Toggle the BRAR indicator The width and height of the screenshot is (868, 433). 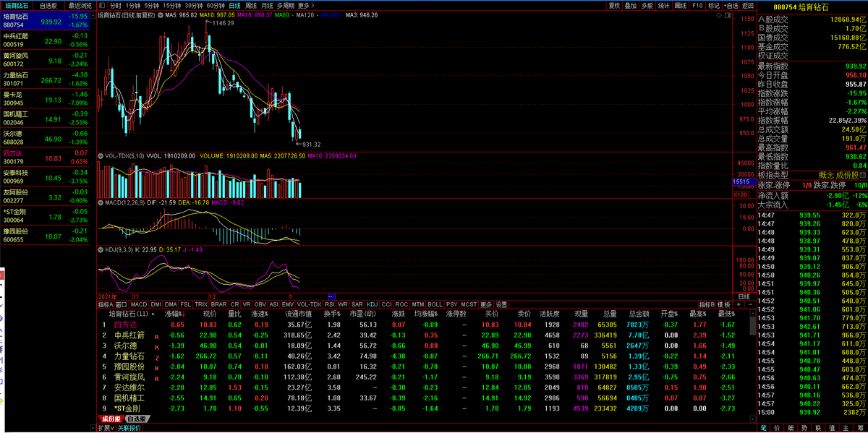(218, 304)
